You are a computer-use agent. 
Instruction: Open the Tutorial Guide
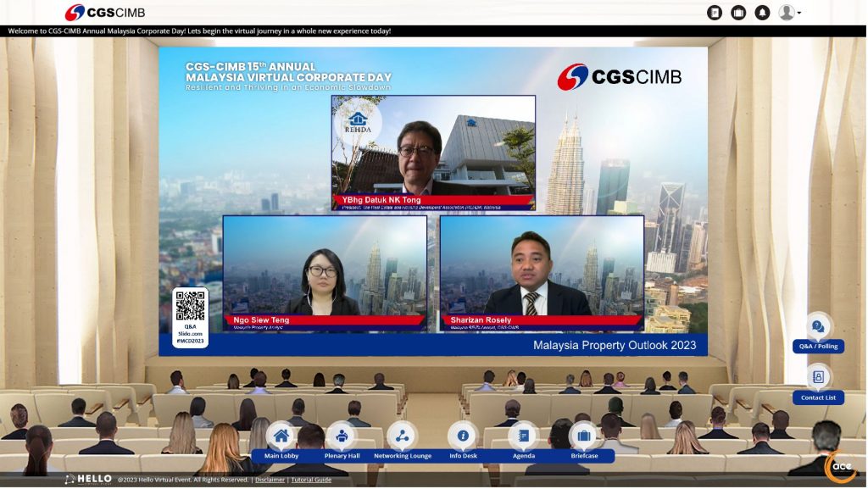[x=311, y=478]
